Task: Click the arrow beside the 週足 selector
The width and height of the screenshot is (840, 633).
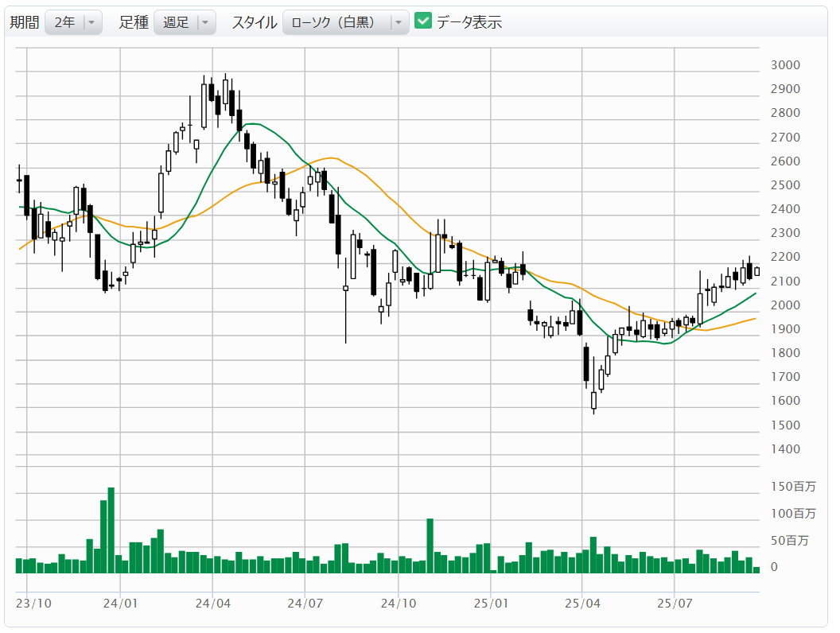Action: [x=205, y=22]
